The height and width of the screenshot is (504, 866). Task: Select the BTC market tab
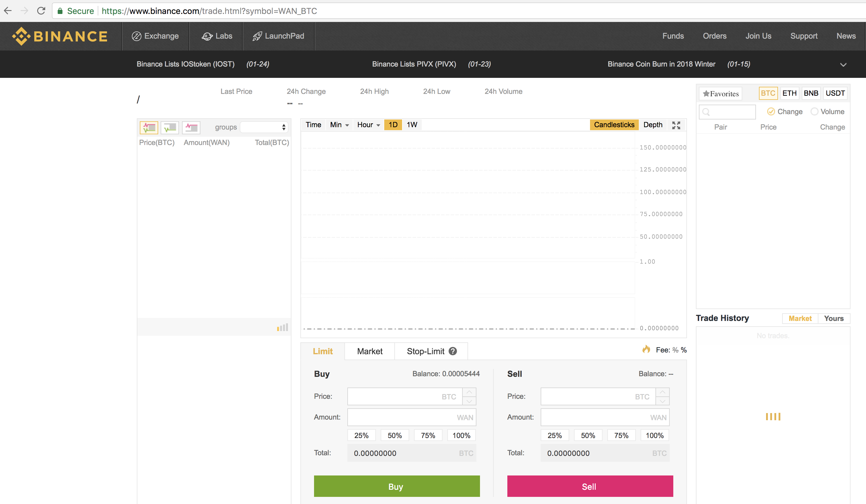click(x=768, y=93)
